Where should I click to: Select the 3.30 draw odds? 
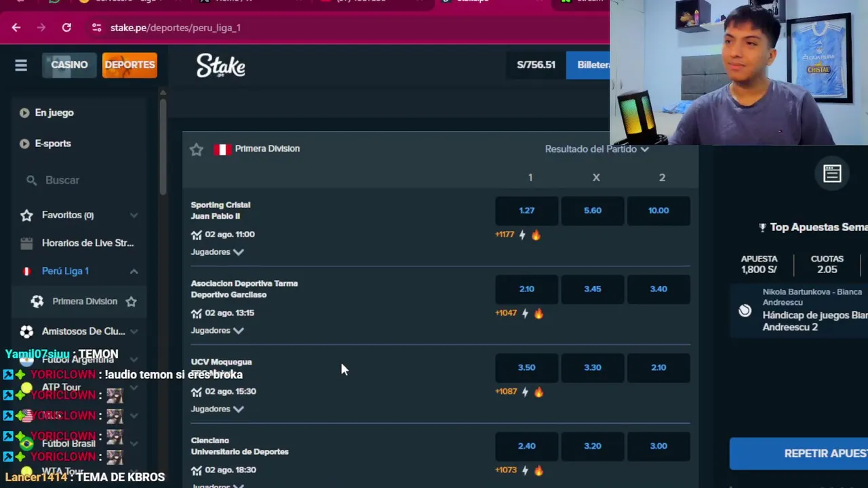[x=593, y=368]
